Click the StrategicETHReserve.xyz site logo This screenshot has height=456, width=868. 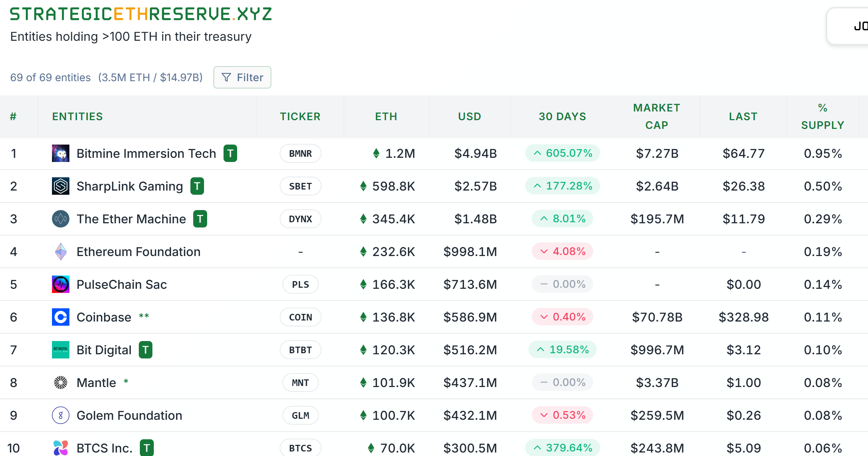pos(141,14)
